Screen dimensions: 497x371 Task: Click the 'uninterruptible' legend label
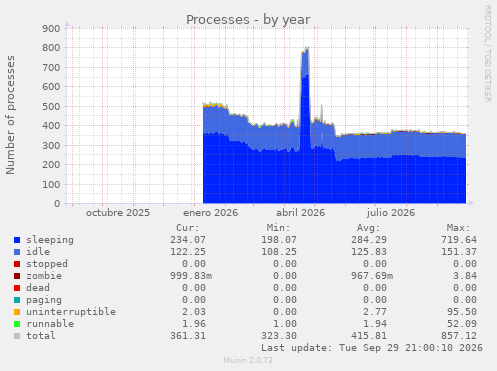point(71,312)
